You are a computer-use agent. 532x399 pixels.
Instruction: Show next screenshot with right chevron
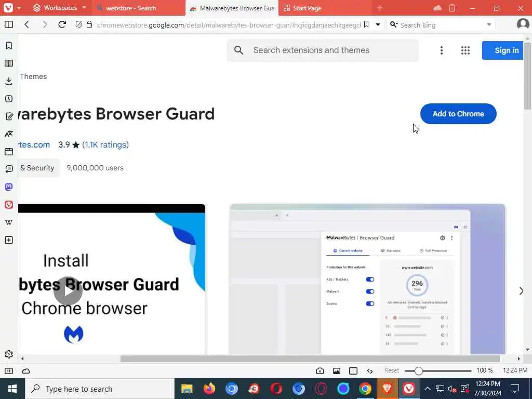pyautogui.click(x=521, y=291)
